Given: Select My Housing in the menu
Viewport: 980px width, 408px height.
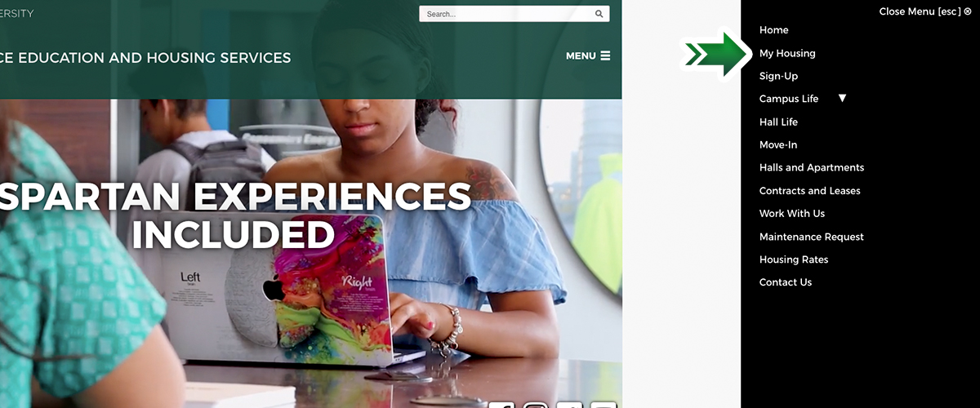Looking at the screenshot, I should point(787,53).
